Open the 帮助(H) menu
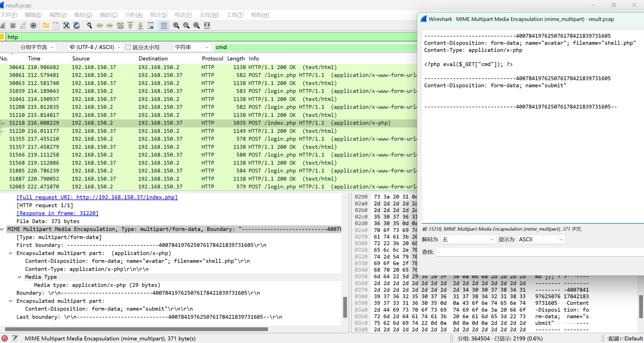 click(x=260, y=15)
